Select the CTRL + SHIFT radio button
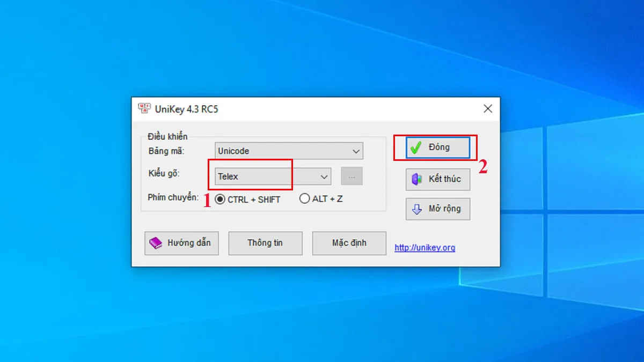This screenshot has width=644, height=362. point(220,199)
